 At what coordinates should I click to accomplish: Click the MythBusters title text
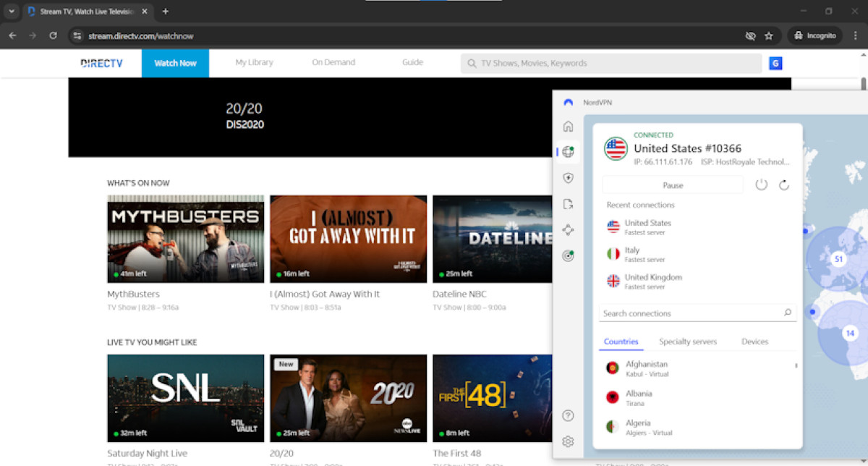tap(133, 294)
